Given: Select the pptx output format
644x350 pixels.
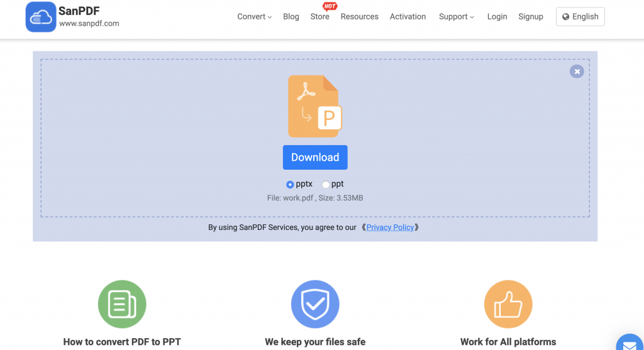Looking at the screenshot, I should (x=290, y=185).
